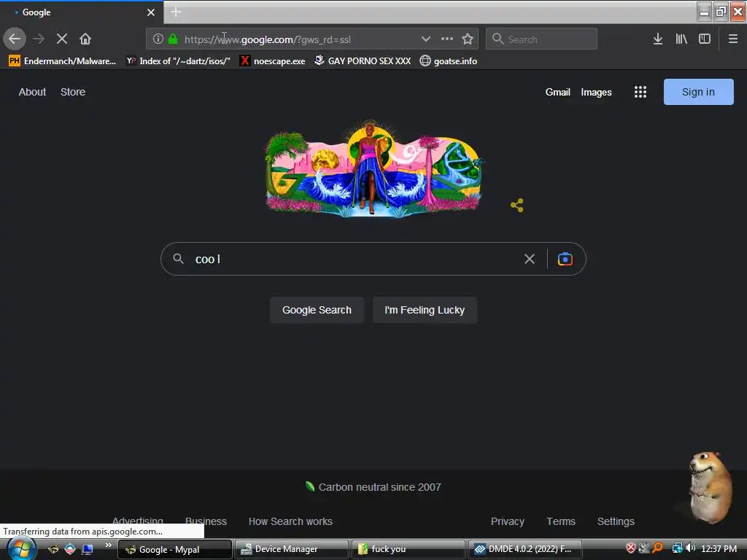The height and width of the screenshot is (560, 747).
Task: Switch to DMDE 4.0.2 taskbar window
Action: 525,549
